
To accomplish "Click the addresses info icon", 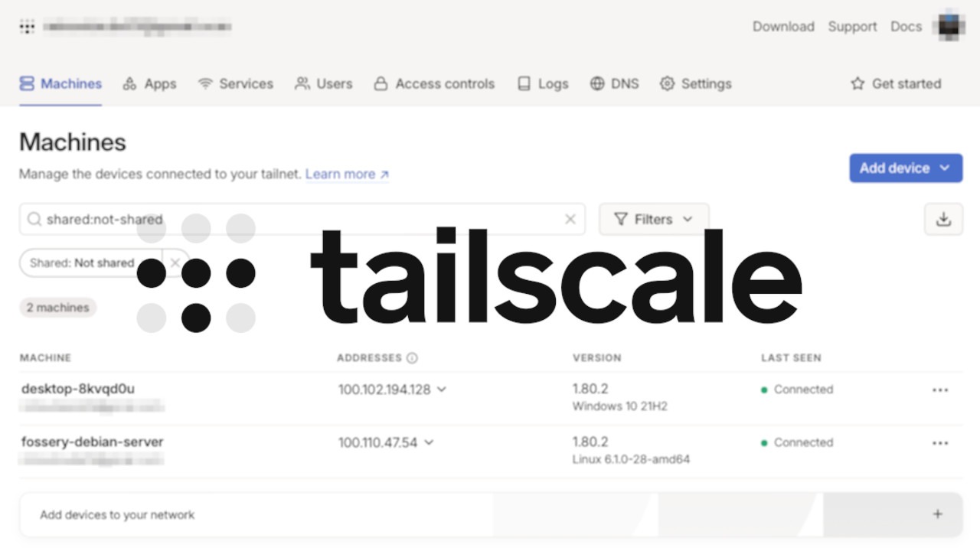I will 412,358.
